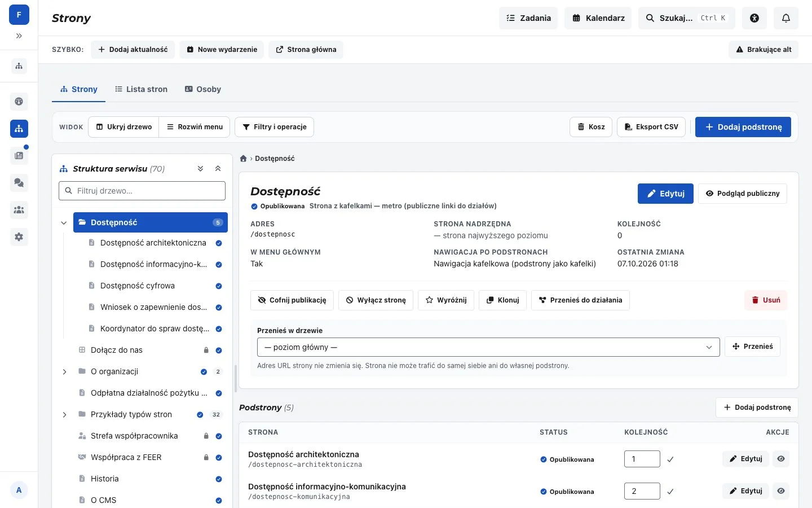This screenshot has width=812, height=508.
Task: Click Dodaj aktualność quick action
Action: tap(133, 50)
